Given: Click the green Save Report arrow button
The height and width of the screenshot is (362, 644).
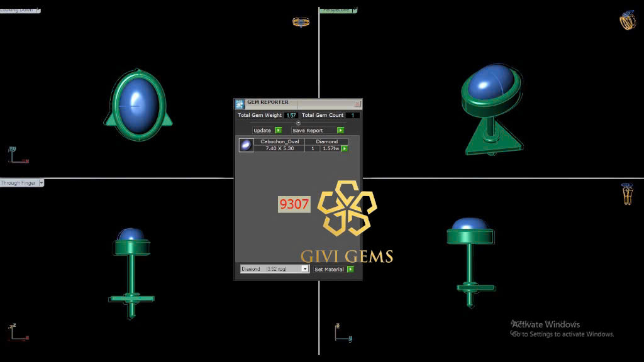Looking at the screenshot, I should (340, 130).
